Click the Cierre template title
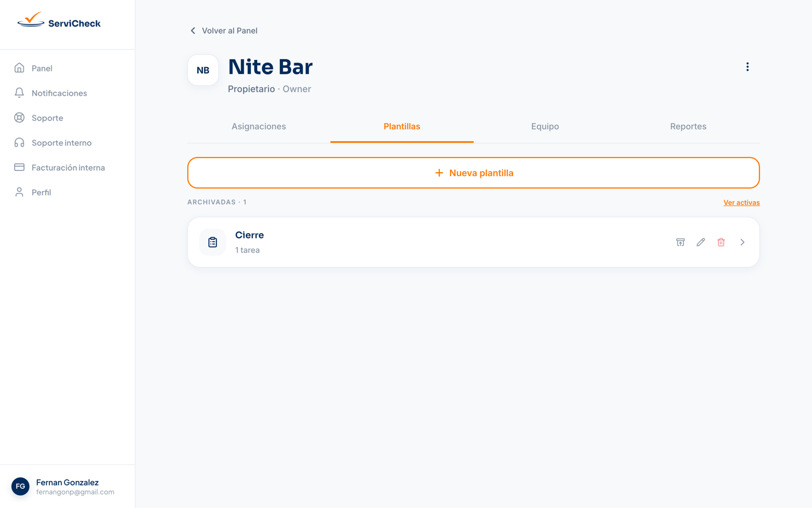This screenshot has width=812, height=508. point(249,235)
